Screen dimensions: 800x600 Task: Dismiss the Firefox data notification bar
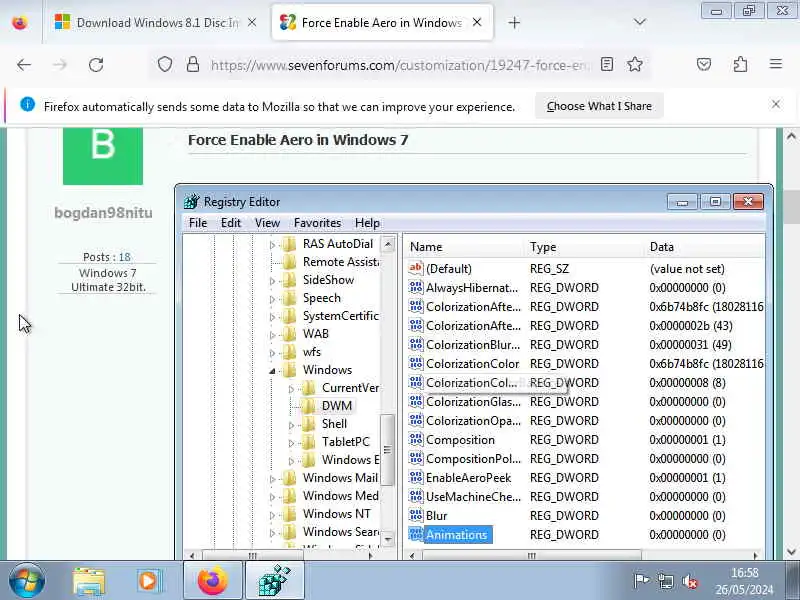click(776, 104)
